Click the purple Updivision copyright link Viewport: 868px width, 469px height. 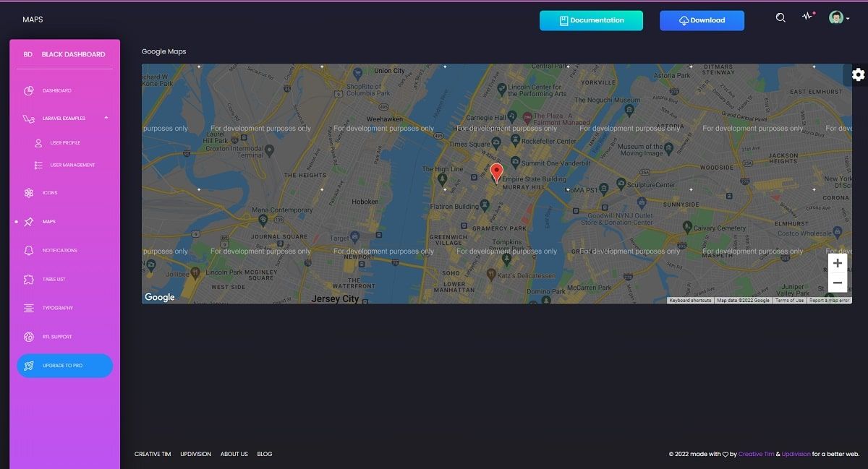point(796,455)
